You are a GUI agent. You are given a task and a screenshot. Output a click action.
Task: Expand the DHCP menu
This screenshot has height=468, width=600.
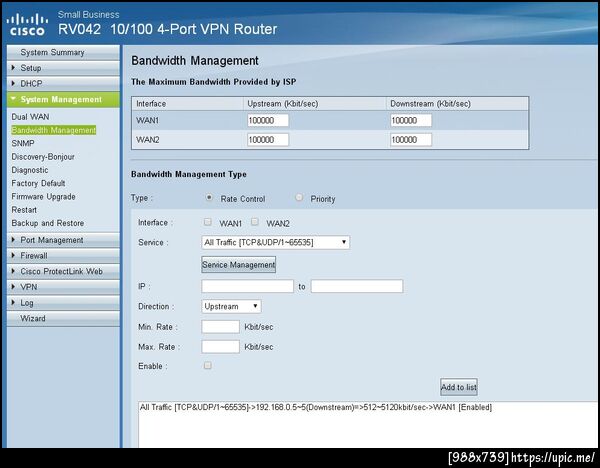63,83
